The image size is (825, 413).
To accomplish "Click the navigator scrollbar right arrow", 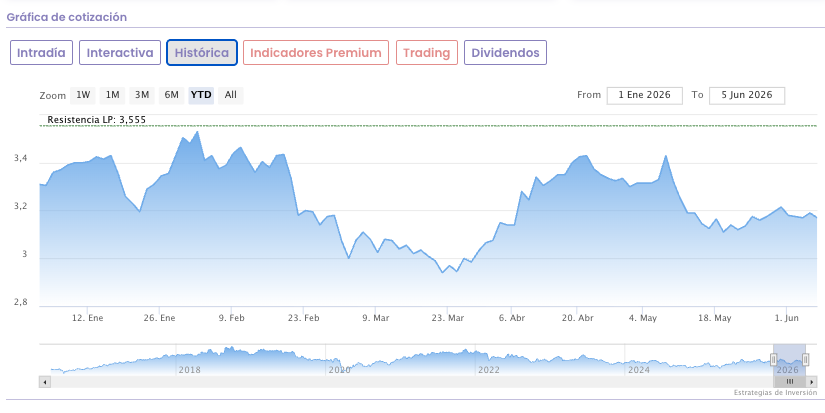I will point(812,382).
